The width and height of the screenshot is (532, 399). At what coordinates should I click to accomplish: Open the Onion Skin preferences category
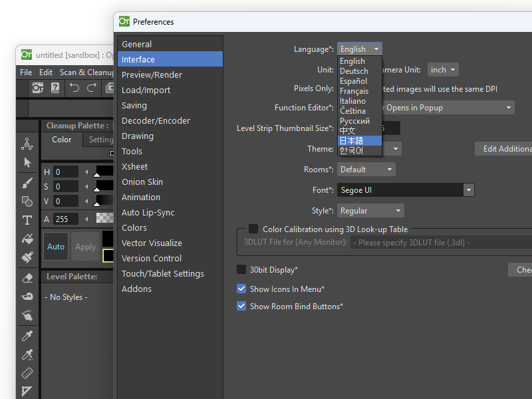pyautogui.click(x=170, y=182)
